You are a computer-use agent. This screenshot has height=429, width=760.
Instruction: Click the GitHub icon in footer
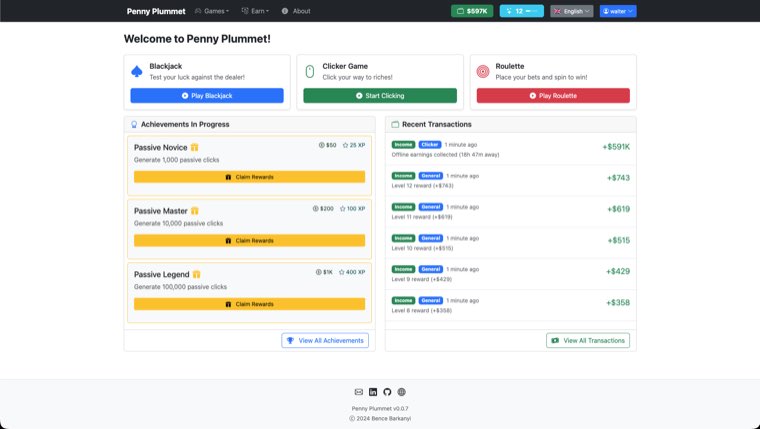387,392
